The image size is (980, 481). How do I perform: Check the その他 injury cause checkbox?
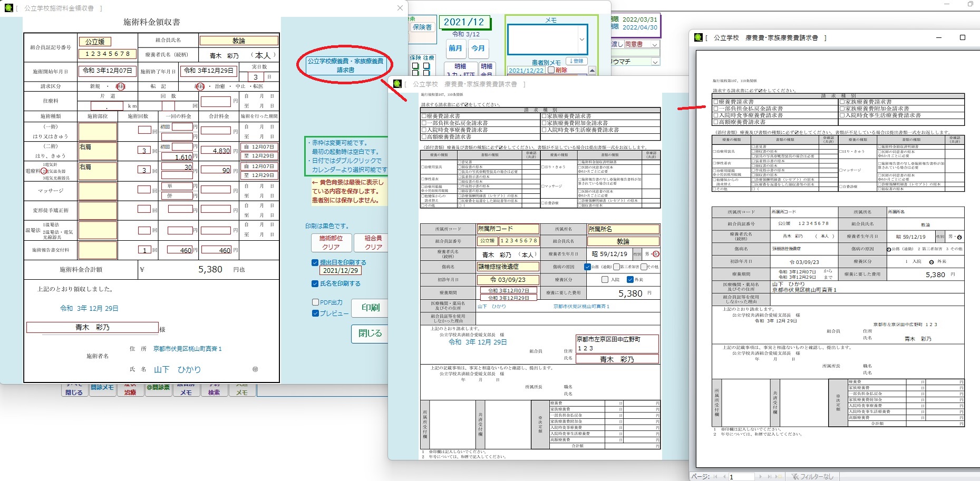(x=644, y=267)
